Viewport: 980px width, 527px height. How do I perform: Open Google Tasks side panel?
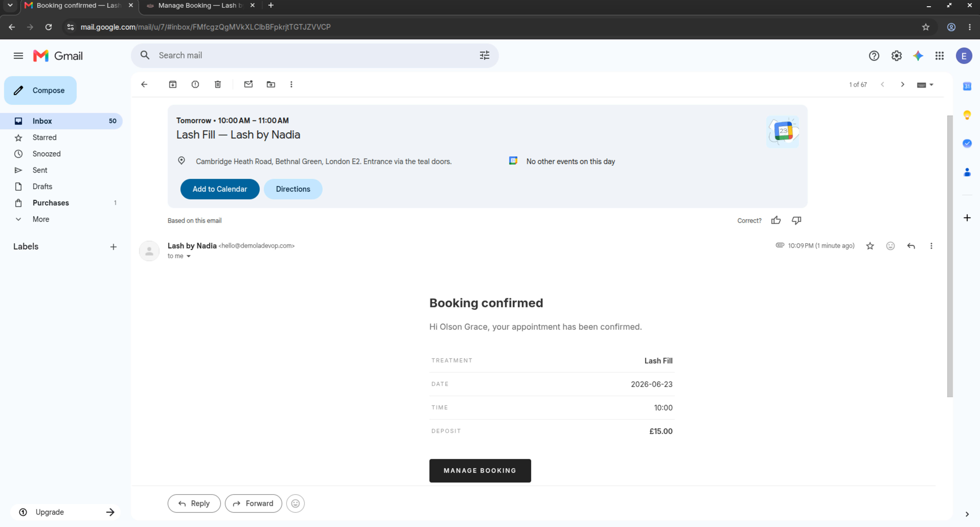click(967, 143)
